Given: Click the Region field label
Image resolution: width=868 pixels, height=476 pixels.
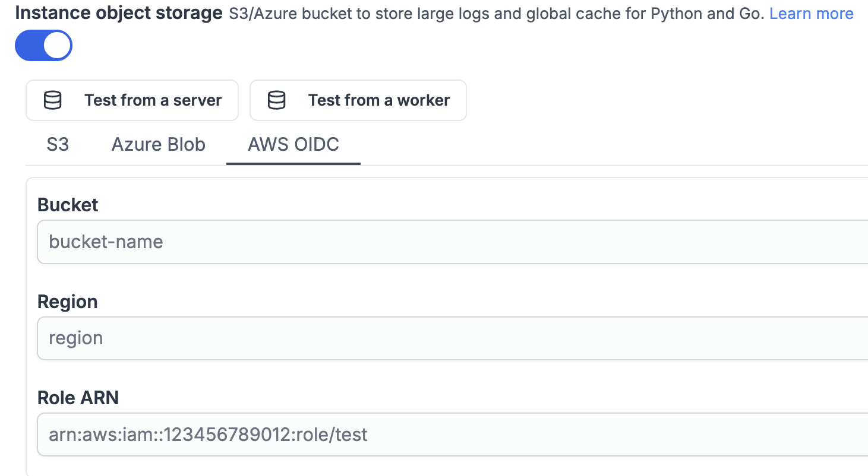Looking at the screenshot, I should 67,302.
